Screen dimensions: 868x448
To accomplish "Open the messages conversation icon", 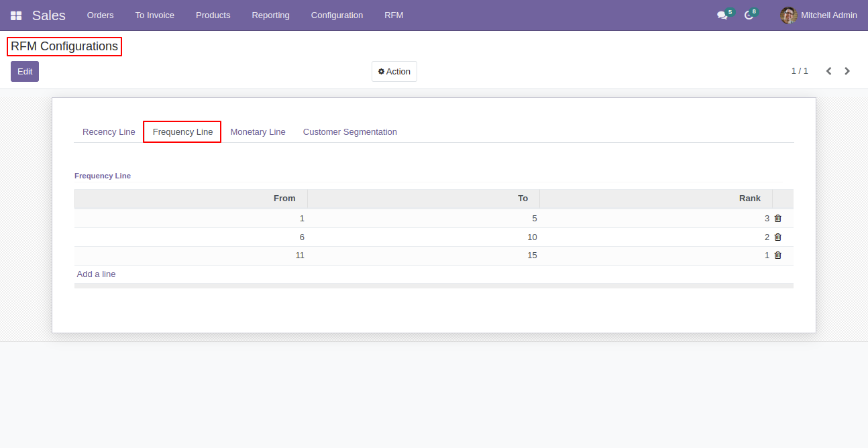I will point(722,15).
